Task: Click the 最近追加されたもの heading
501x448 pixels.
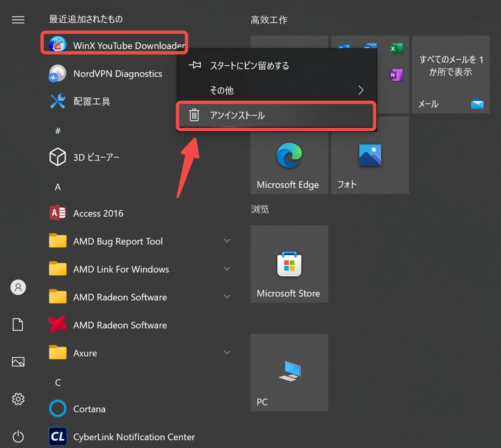Action: click(x=86, y=19)
